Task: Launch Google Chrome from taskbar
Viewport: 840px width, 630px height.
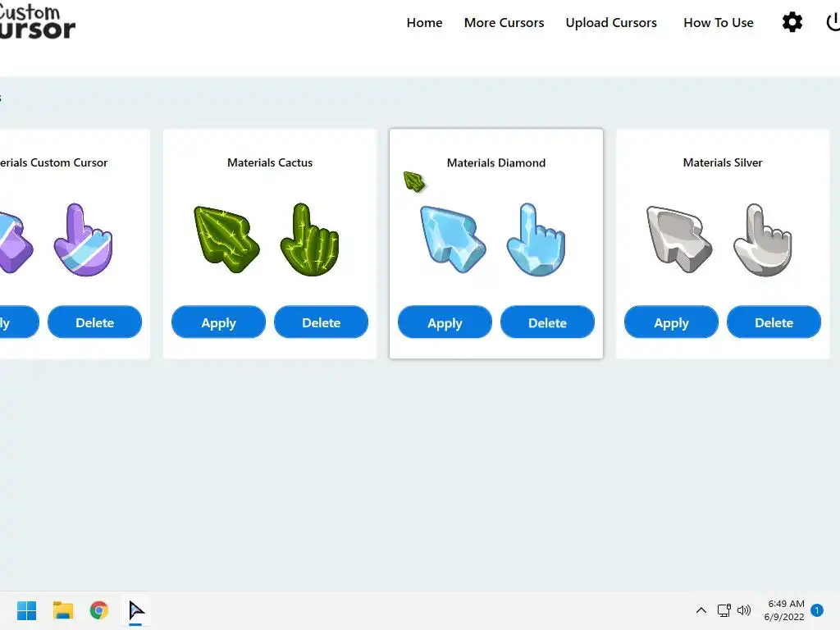Action: click(99, 610)
